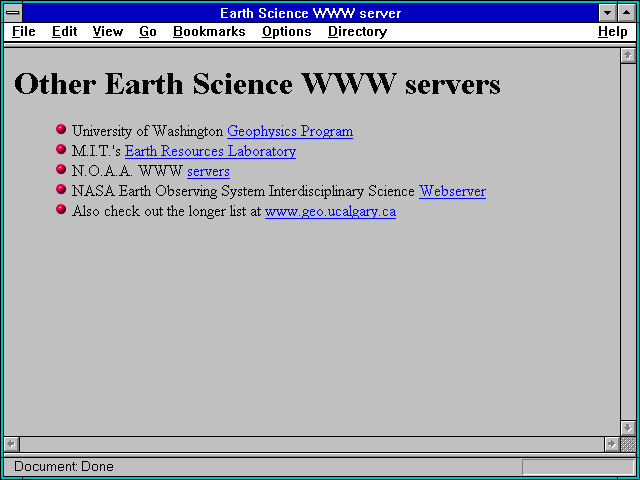Visit the N.O.A.A. servers link
The width and height of the screenshot is (640, 480).
(x=208, y=171)
